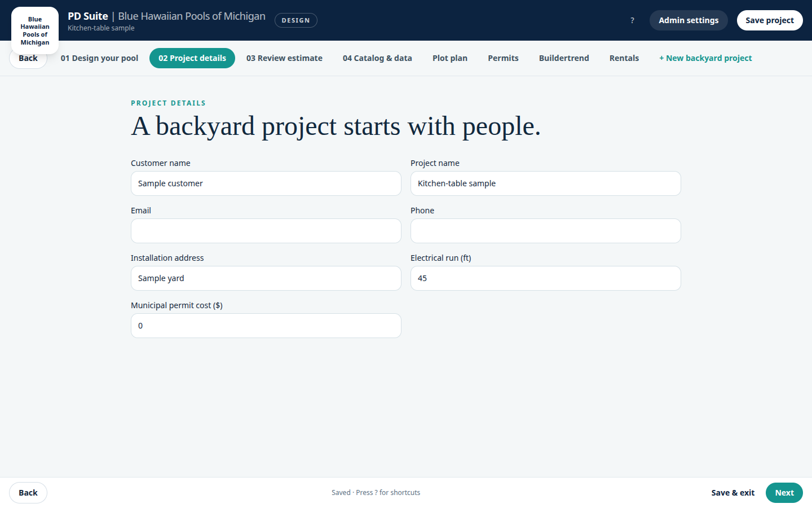The width and height of the screenshot is (812, 508).
Task: Focus the Project name field
Action: [x=546, y=183]
